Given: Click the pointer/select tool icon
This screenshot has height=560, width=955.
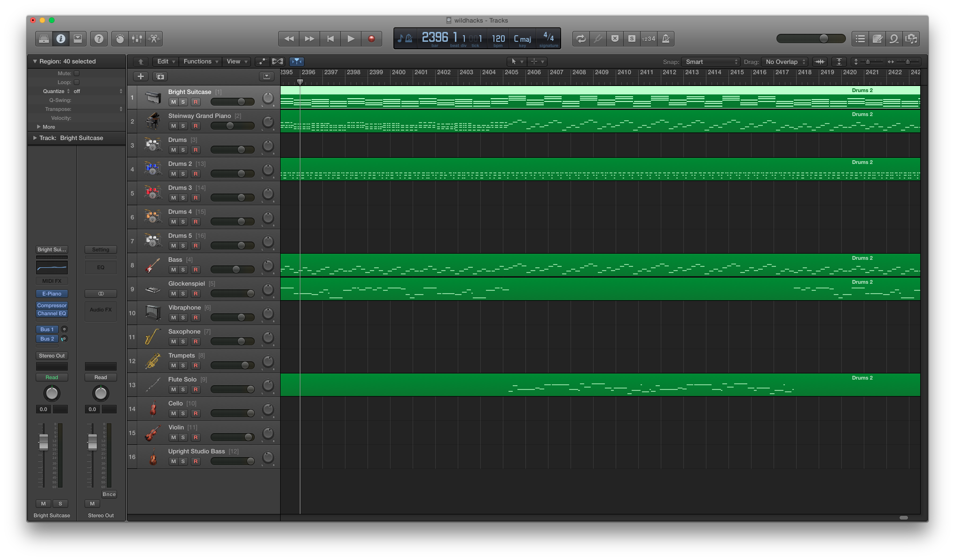Looking at the screenshot, I should pyautogui.click(x=514, y=62).
